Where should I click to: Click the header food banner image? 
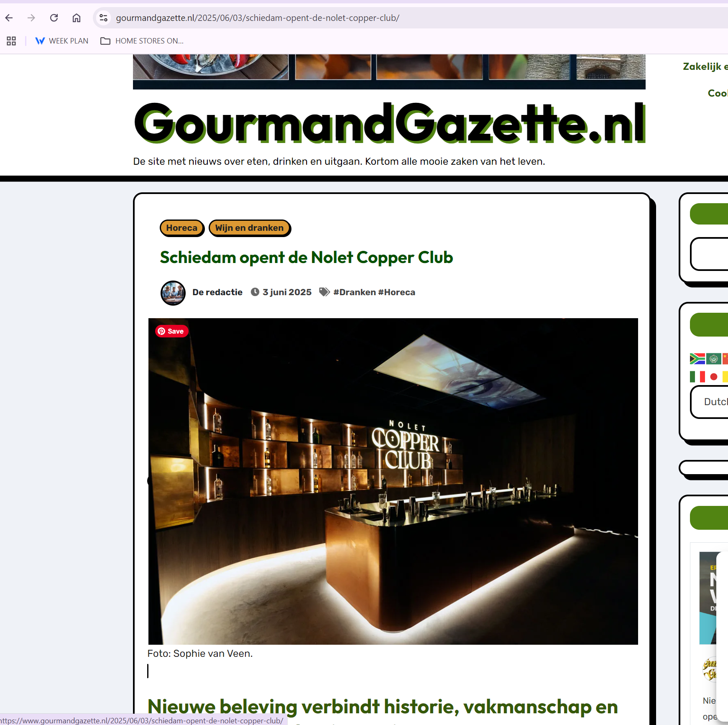[389, 71]
